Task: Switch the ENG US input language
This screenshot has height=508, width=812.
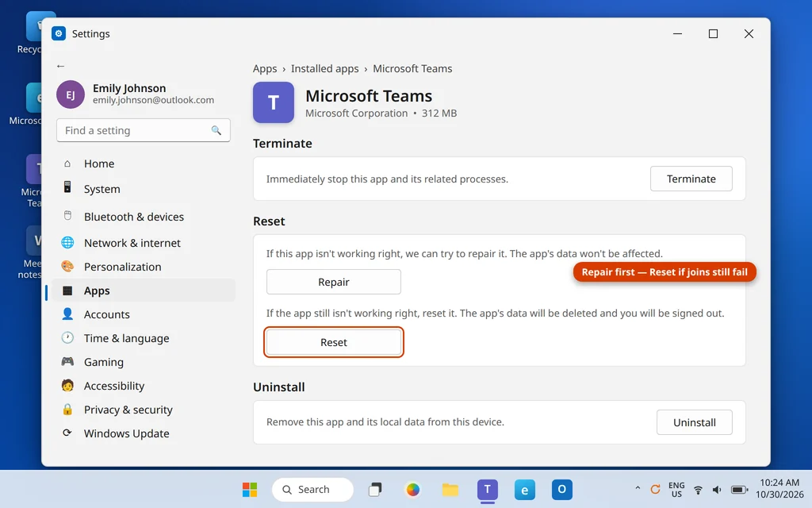Action: (x=676, y=489)
